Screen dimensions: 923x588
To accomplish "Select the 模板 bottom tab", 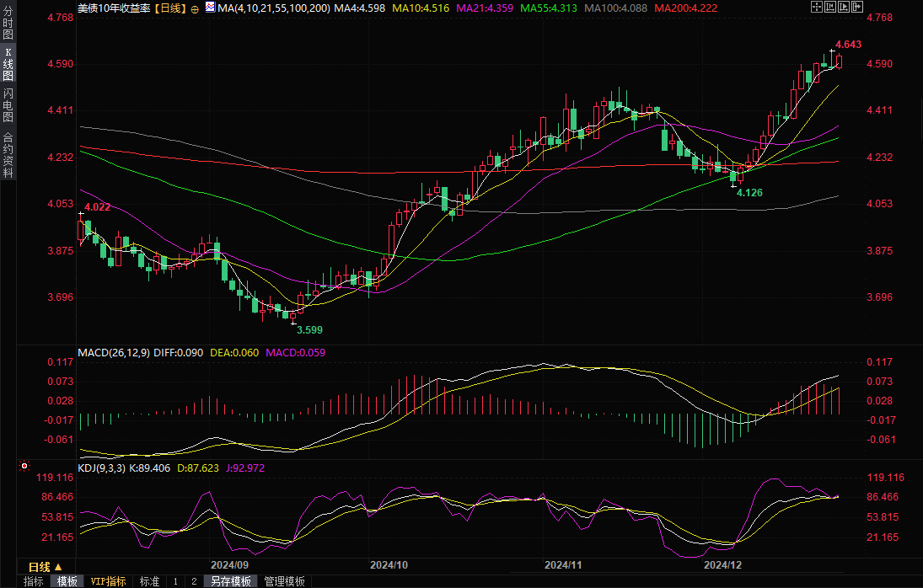I will coord(67,581).
